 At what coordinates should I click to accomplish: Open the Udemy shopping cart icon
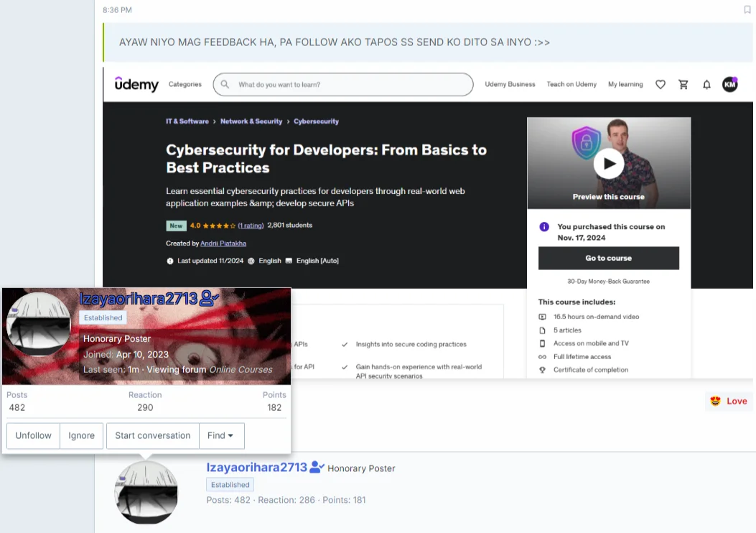(683, 85)
